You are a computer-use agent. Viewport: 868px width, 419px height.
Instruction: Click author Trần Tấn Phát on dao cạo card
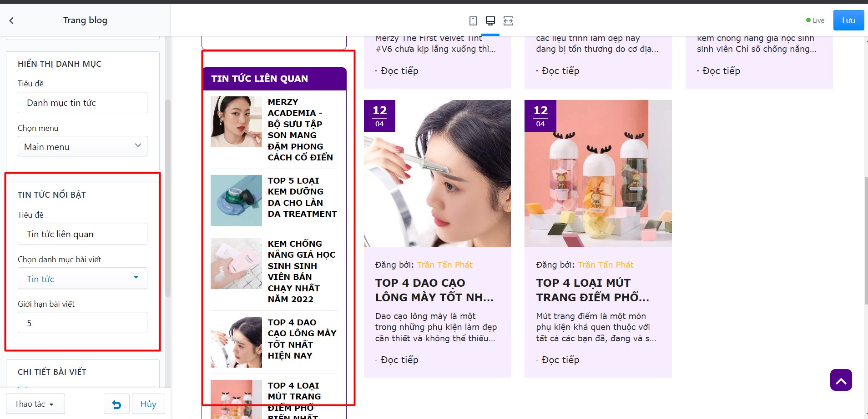(445, 264)
